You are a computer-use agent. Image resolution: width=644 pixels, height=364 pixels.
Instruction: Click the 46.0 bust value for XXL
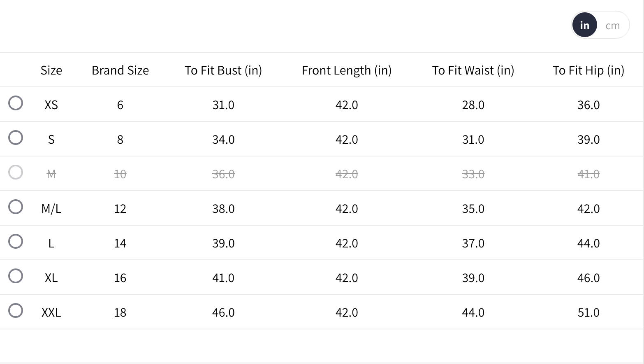(223, 313)
